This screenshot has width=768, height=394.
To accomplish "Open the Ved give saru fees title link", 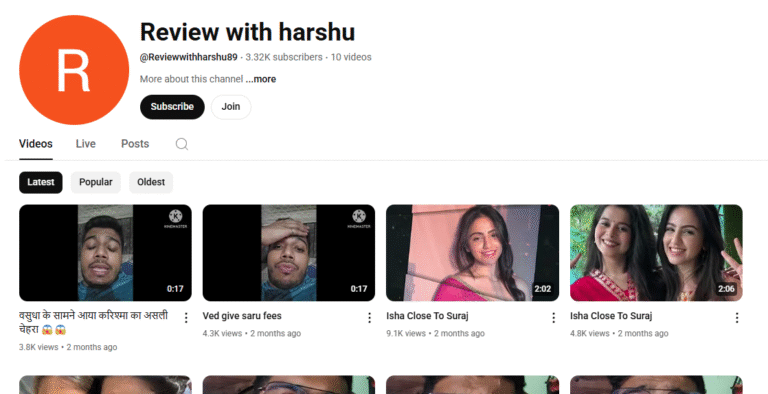I will (x=242, y=316).
